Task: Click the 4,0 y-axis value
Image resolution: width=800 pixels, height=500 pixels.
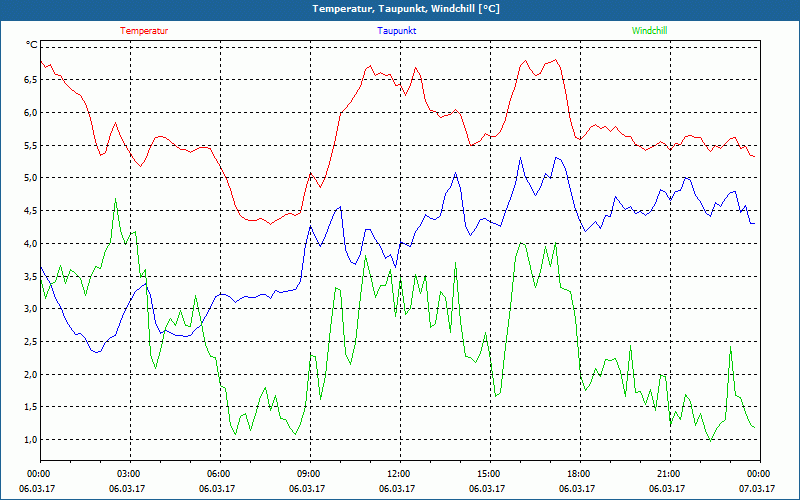Action: [x=31, y=243]
